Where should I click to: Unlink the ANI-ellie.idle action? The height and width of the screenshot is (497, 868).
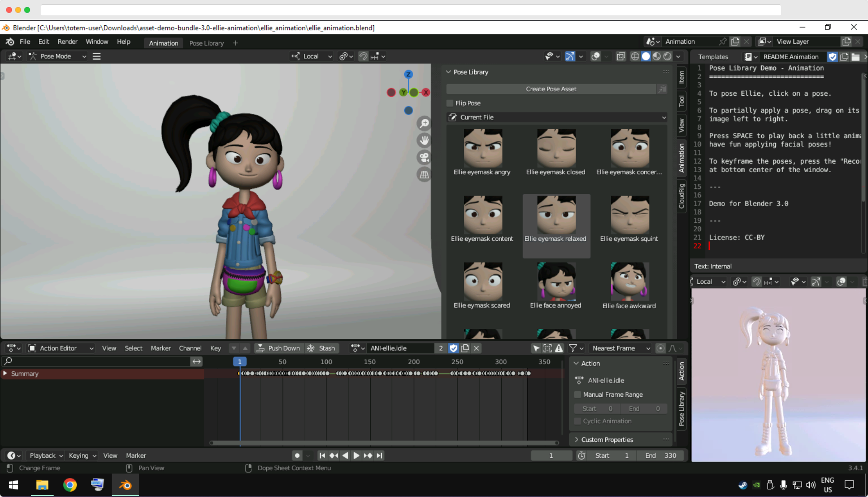click(476, 348)
